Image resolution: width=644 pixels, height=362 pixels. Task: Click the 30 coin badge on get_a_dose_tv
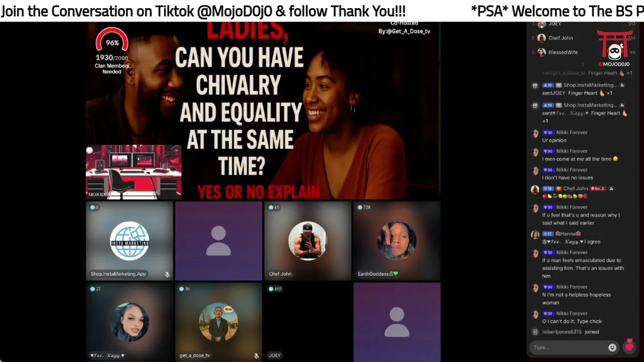(185, 289)
